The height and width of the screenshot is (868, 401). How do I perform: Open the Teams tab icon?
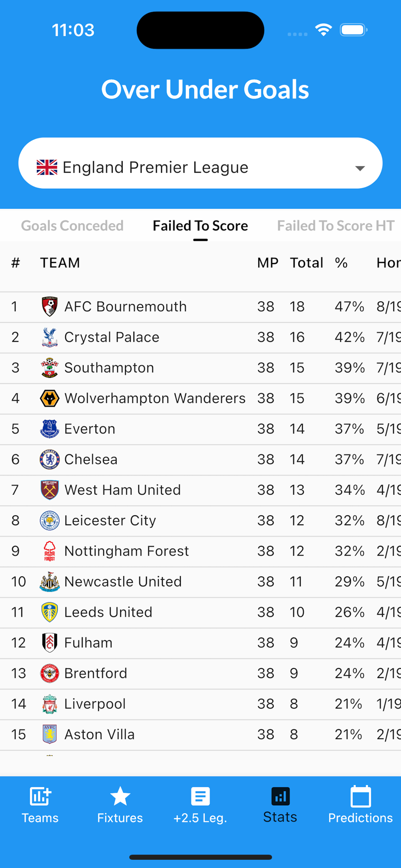[40, 796]
